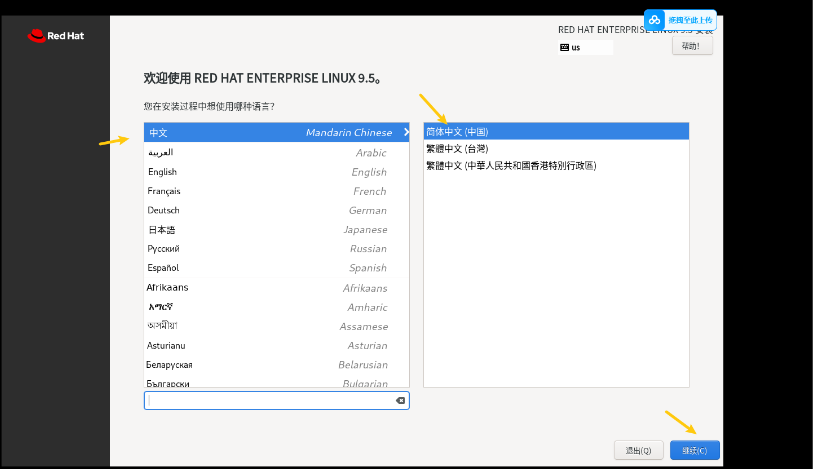The width and height of the screenshot is (814, 469).
Task: Select the Español Spanish row
Action: click(x=277, y=268)
